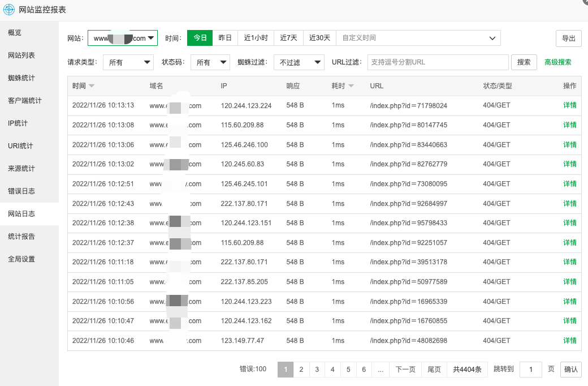Open 全局设置 in the sidebar
This screenshot has width=588, height=386.
(29, 259)
